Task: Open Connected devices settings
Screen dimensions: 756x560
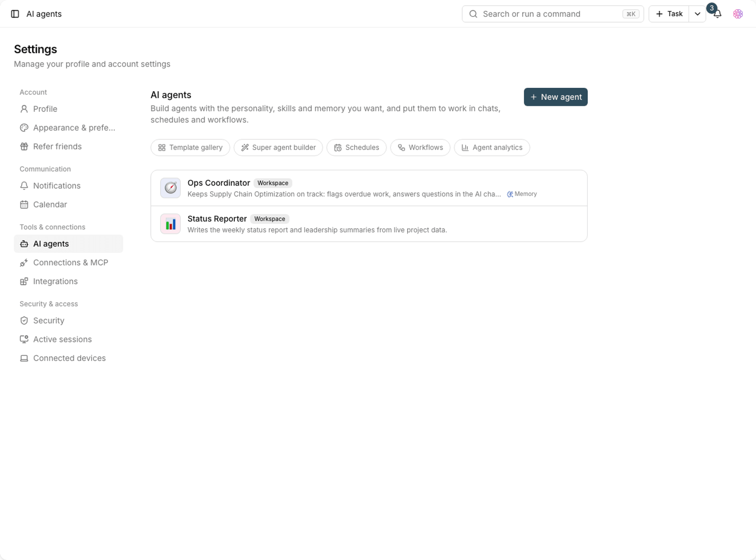Action: point(69,359)
